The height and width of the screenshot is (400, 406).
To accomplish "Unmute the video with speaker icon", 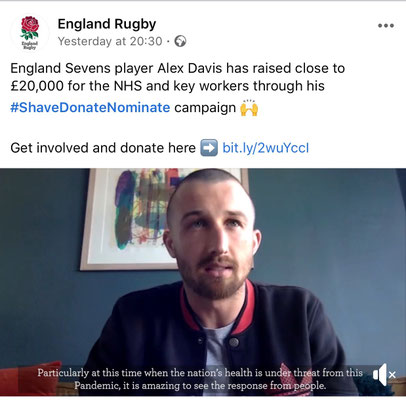I will pyautogui.click(x=380, y=375).
